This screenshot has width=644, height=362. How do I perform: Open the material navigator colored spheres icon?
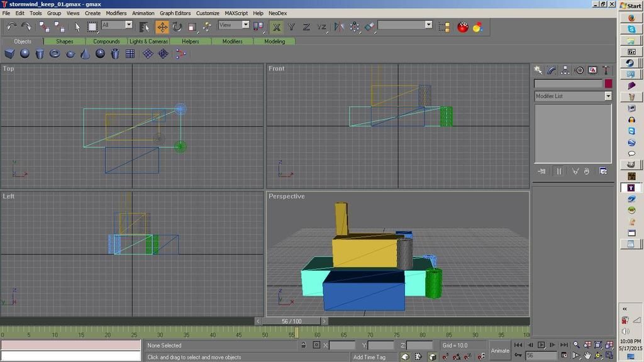pos(478,27)
